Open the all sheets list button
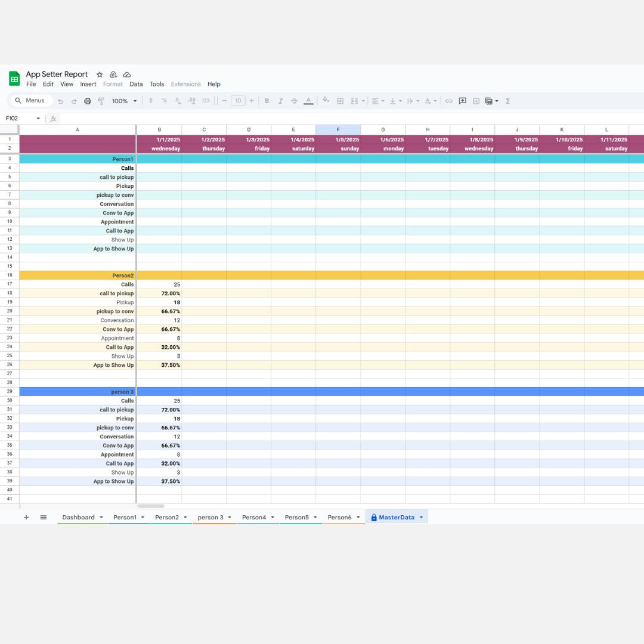Screen dimensions: 644x644 (44, 518)
